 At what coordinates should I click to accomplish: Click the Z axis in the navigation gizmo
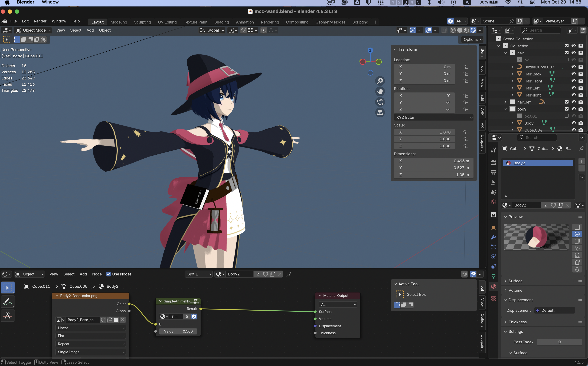370,50
